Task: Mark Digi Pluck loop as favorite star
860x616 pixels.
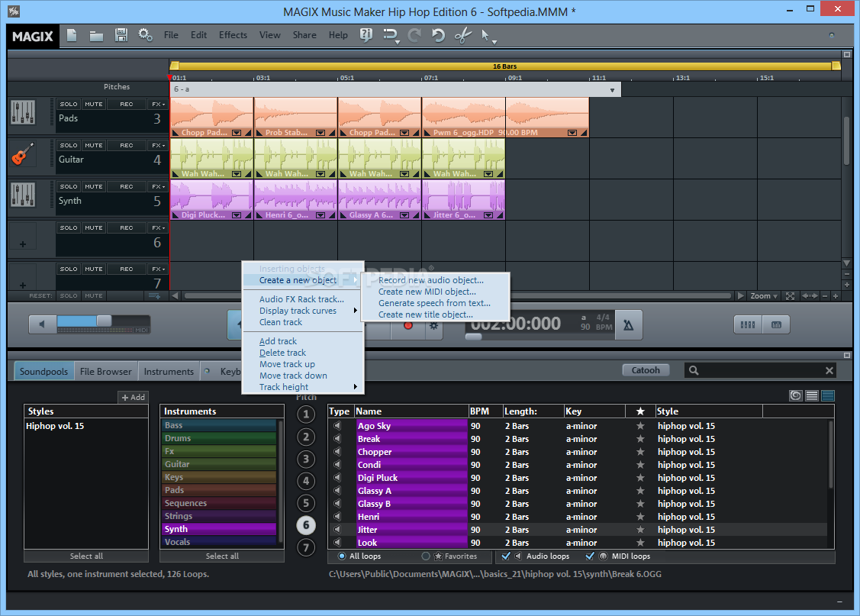Action: pyautogui.click(x=640, y=478)
